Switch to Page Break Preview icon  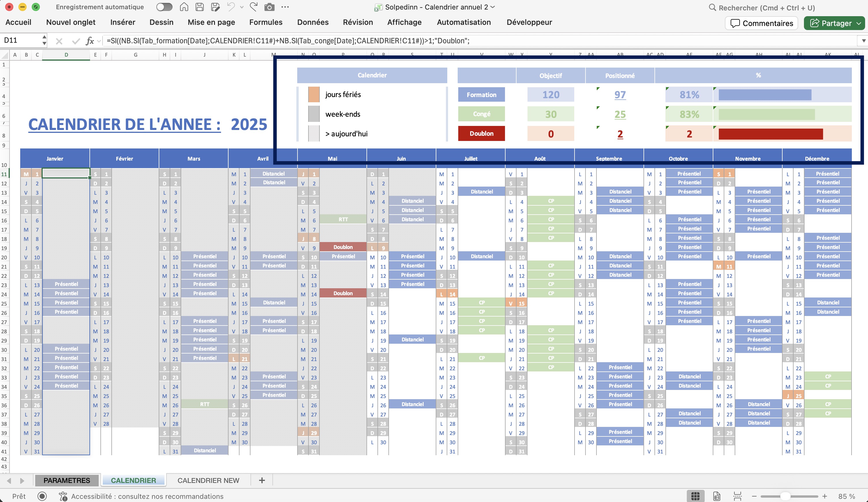point(737,496)
